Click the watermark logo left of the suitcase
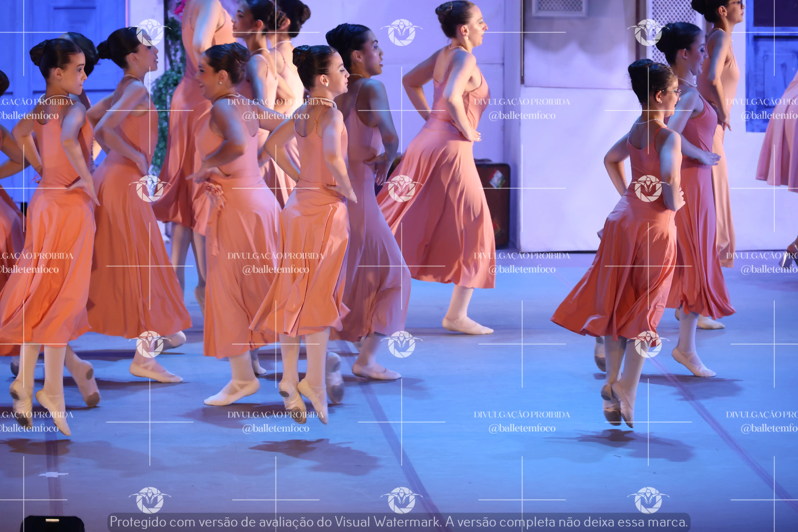This screenshot has height=532, width=798. point(401,189)
